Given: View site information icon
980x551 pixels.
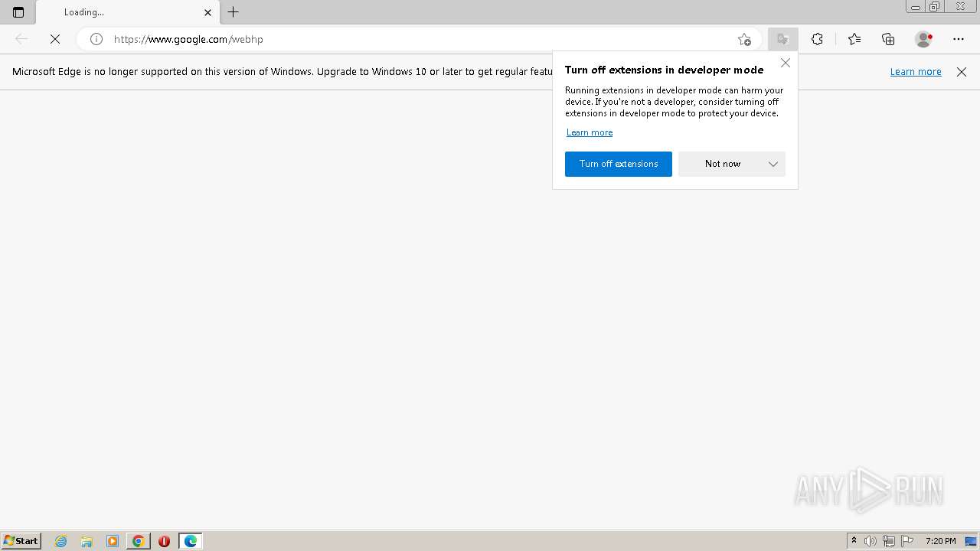Looking at the screenshot, I should tap(96, 39).
